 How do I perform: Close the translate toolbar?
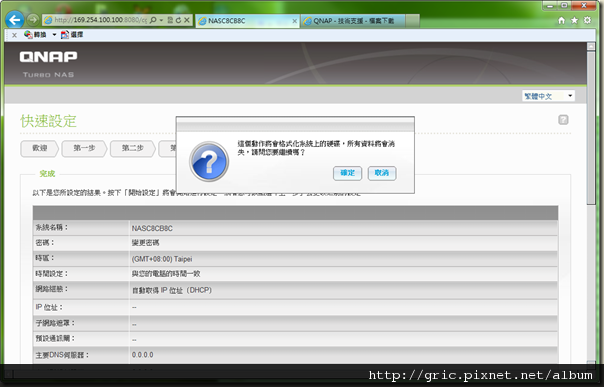14,35
